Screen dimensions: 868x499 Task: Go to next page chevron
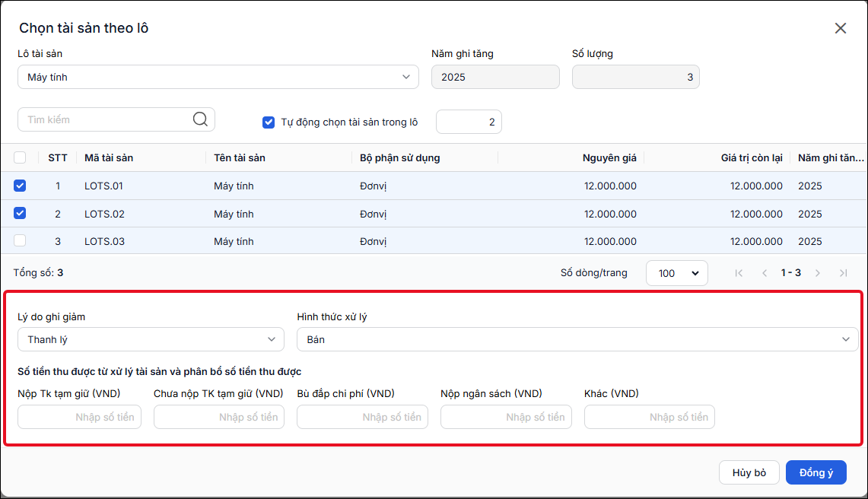818,273
